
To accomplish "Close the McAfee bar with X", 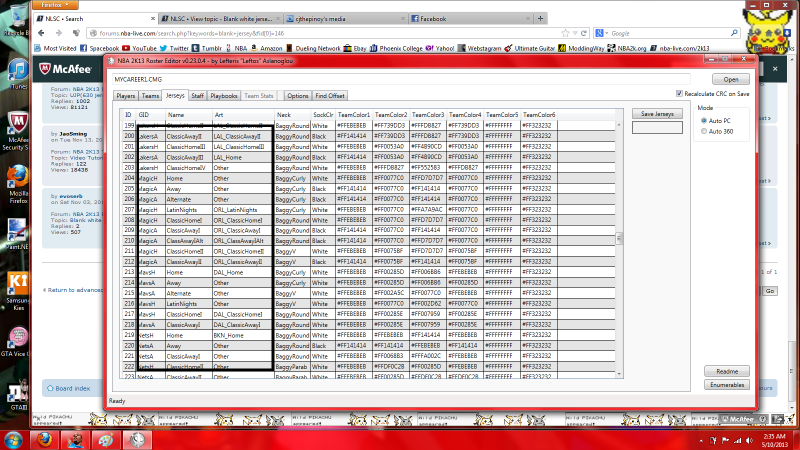I will (x=775, y=68).
